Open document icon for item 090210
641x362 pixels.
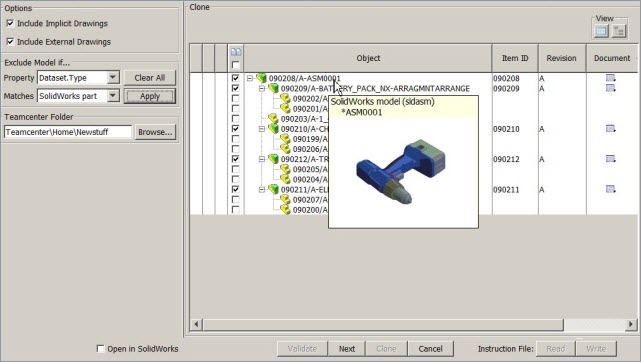click(x=610, y=129)
